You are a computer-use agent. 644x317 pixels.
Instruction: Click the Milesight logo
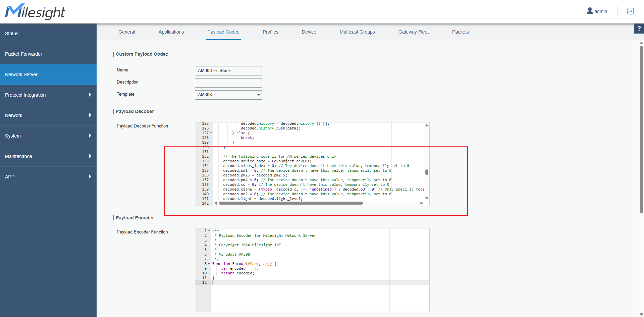pyautogui.click(x=35, y=12)
